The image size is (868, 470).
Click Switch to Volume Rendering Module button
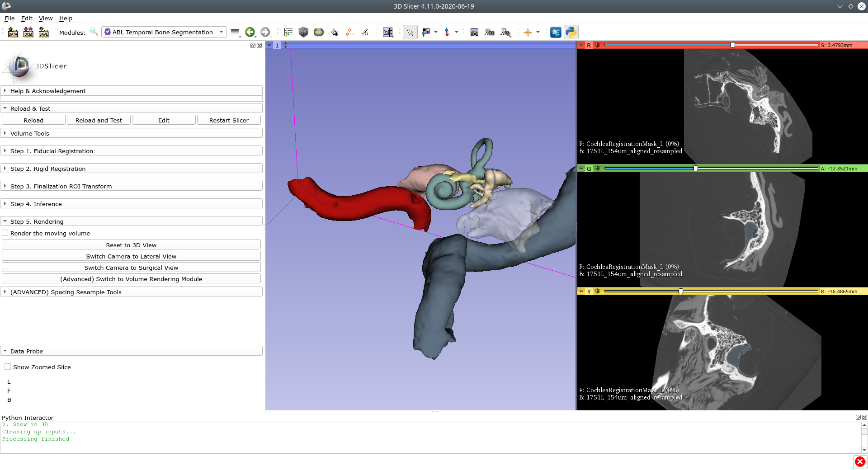coord(131,279)
